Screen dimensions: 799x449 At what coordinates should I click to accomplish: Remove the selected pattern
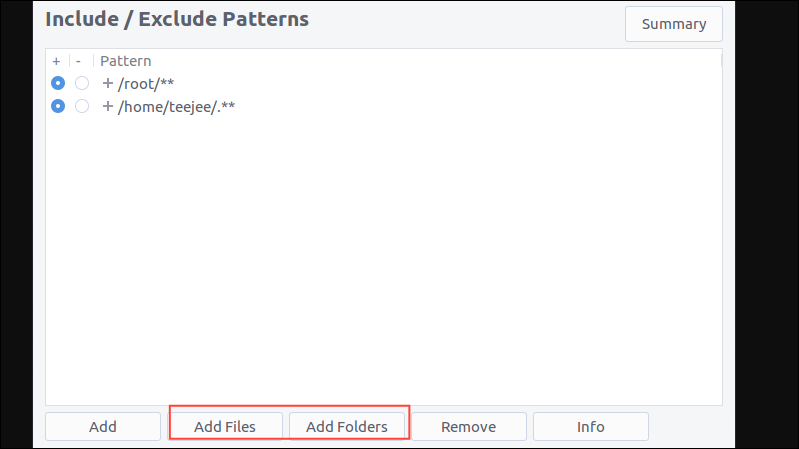468,427
